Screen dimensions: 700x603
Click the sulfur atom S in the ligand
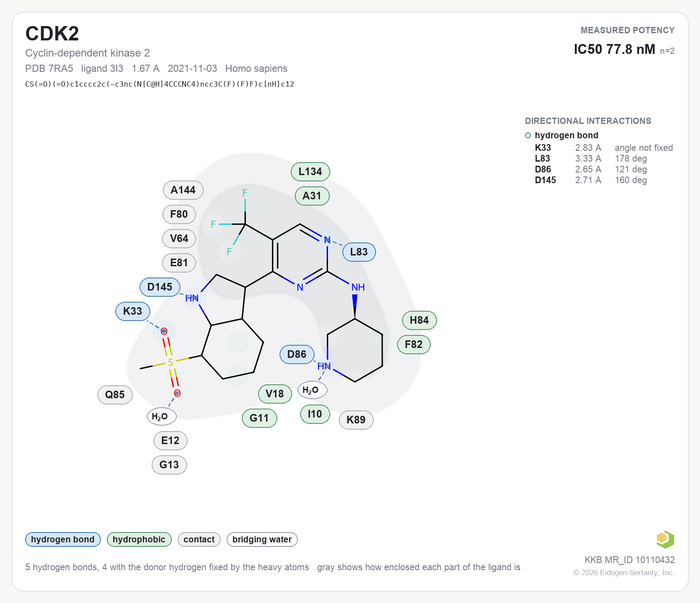[171, 362]
